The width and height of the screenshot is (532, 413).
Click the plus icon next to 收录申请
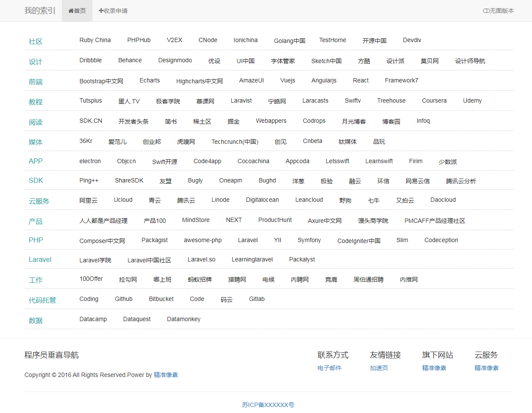coord(100,11)
